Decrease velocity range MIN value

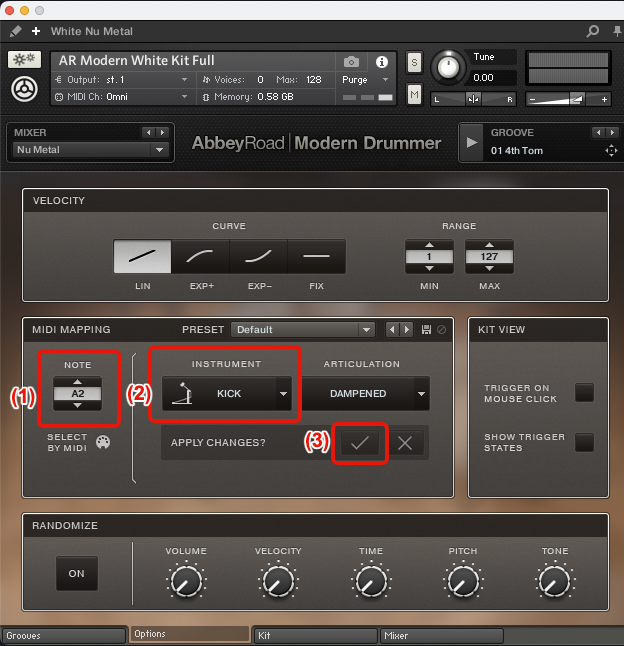(429, 268)
